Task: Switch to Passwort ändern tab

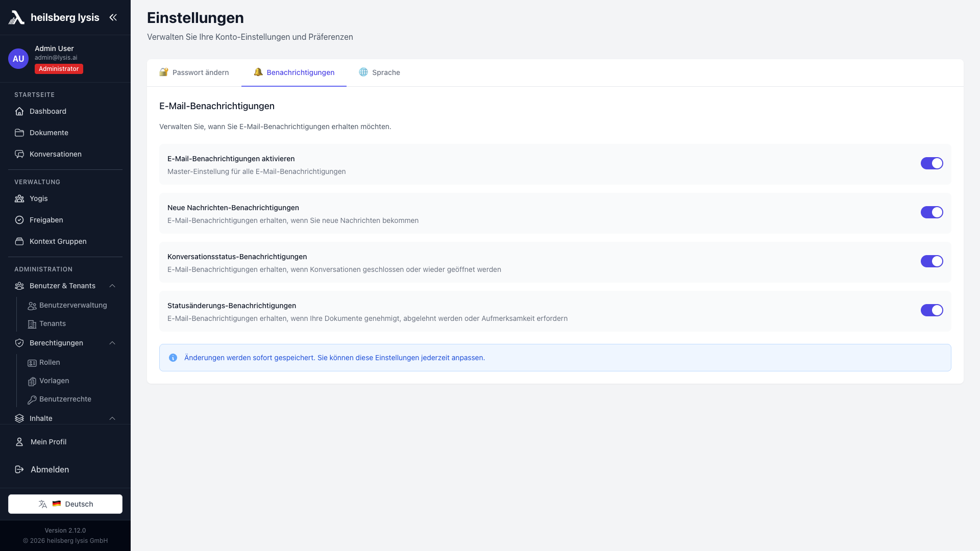Action: point(194,72)
